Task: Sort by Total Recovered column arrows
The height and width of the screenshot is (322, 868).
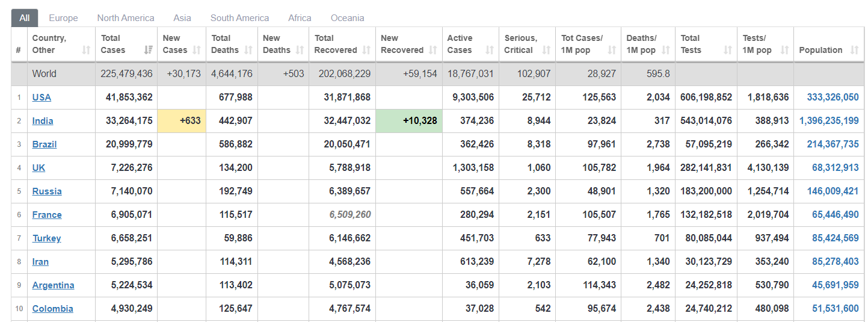Action: 366,51
